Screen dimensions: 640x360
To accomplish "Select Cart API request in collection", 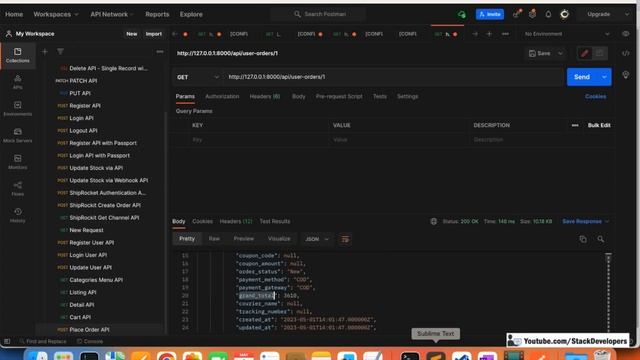I will click(80, 317).
